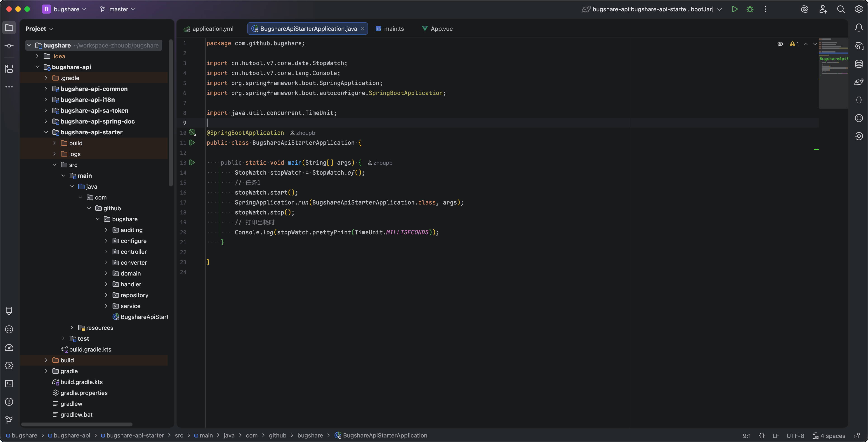Viewport: 868px width, 442px height.
Task: Click UTF-8 encoding in the status bar
Action: point(795,436)
